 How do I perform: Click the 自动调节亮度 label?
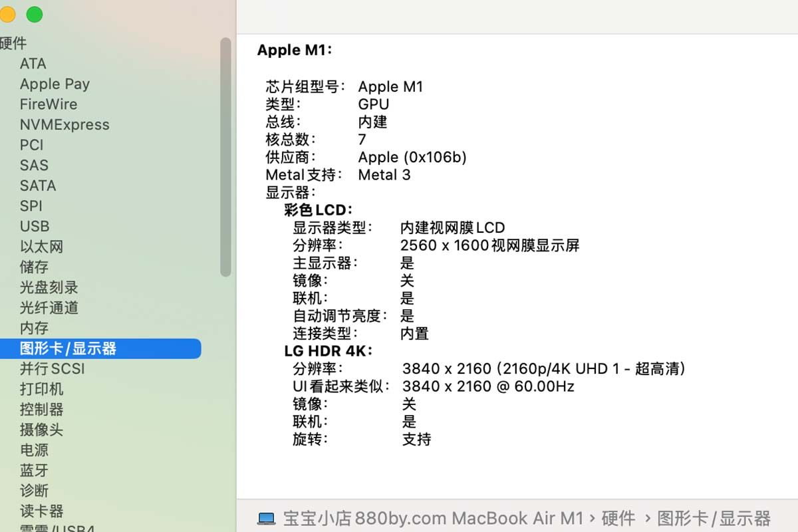340,316
